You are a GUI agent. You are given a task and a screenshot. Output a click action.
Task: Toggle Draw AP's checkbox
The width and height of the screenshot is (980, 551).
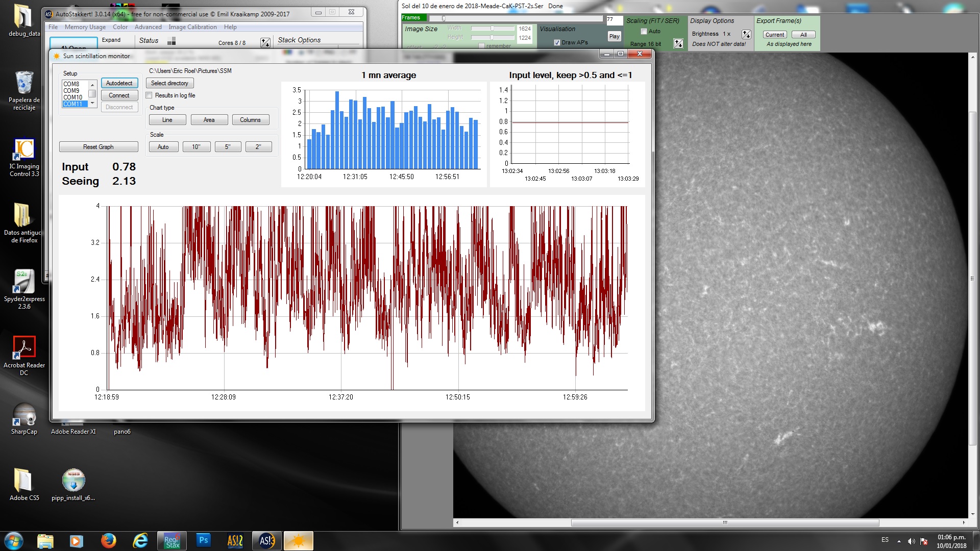point(557,43)
